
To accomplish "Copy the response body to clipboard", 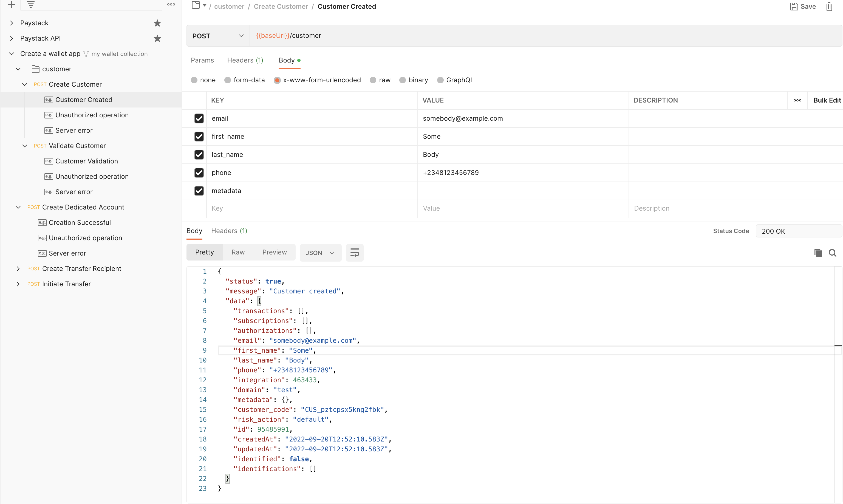I will point(818,253).
